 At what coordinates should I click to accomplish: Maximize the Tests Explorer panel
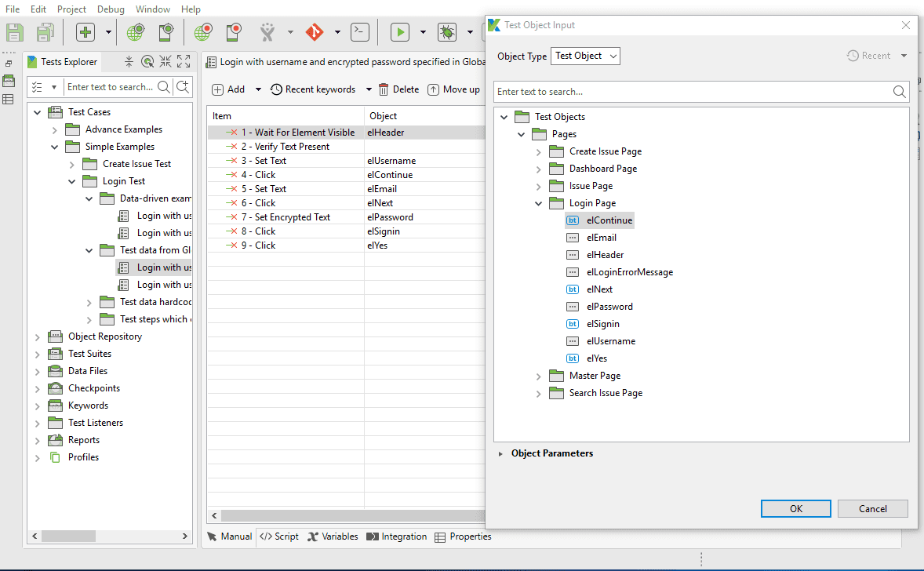pyautogui.click(x=184, y=60)
